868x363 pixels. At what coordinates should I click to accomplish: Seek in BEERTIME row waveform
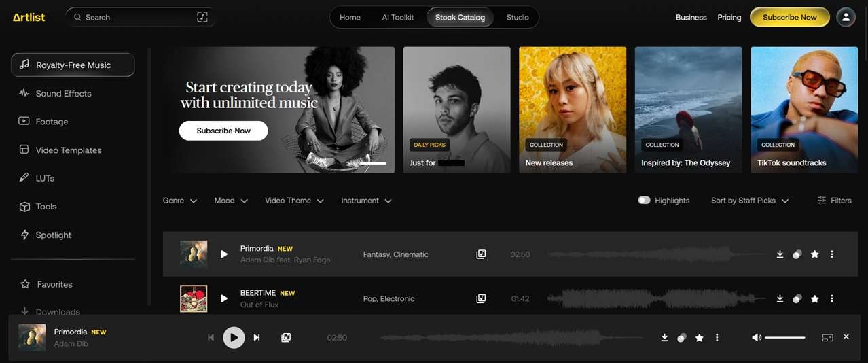pos(657,298)
